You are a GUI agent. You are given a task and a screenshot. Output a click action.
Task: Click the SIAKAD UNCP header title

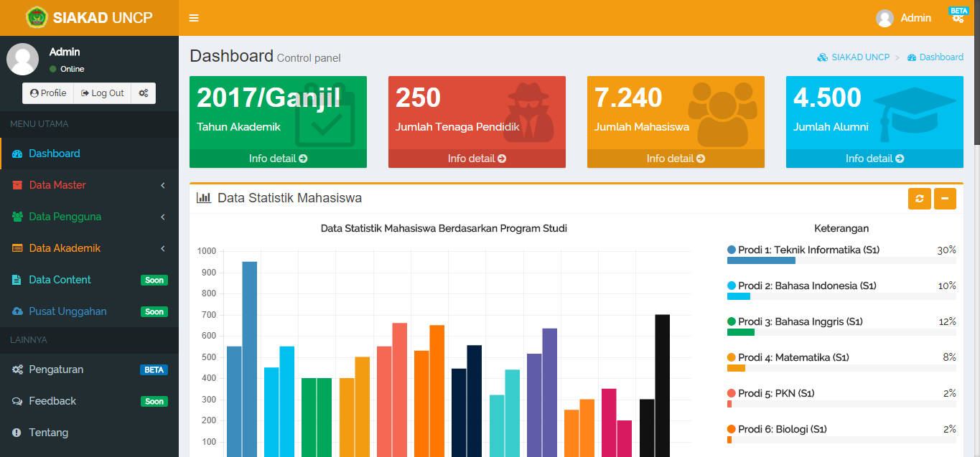pos(103,18)
